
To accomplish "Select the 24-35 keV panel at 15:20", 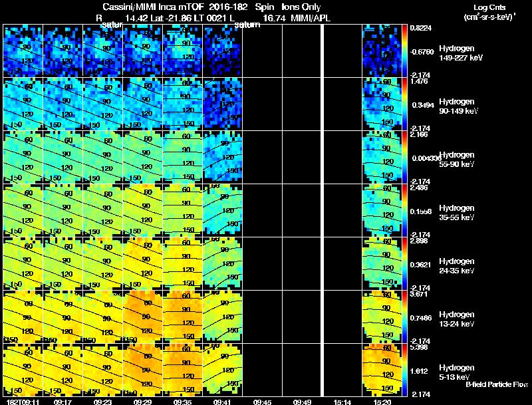I will 382,263.
